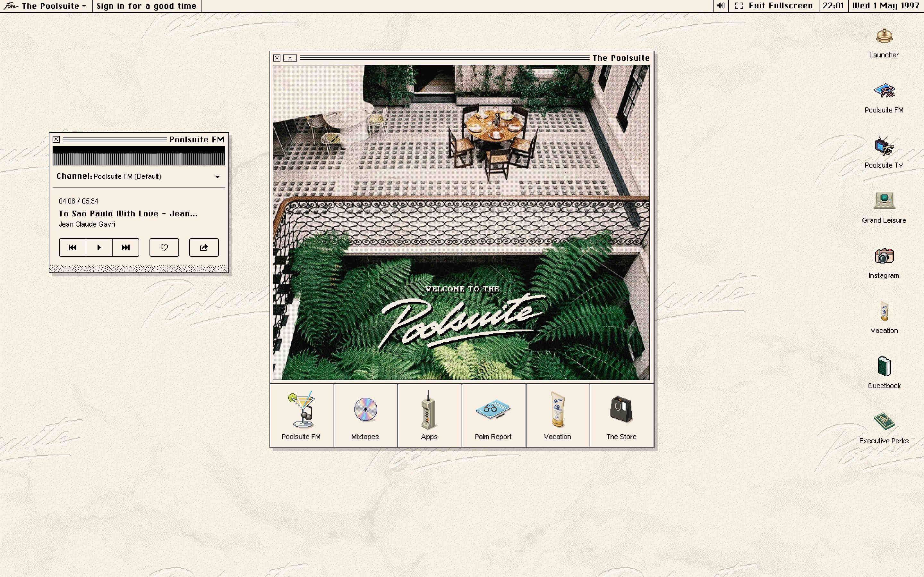Toggle fullscreen mode
The image size is (924, 577).
tap(774, 6)
